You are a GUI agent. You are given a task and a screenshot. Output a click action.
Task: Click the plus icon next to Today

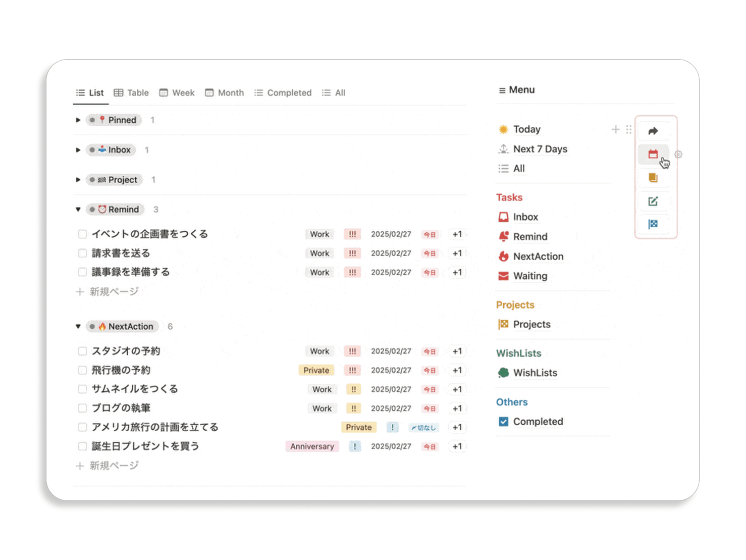615,129
